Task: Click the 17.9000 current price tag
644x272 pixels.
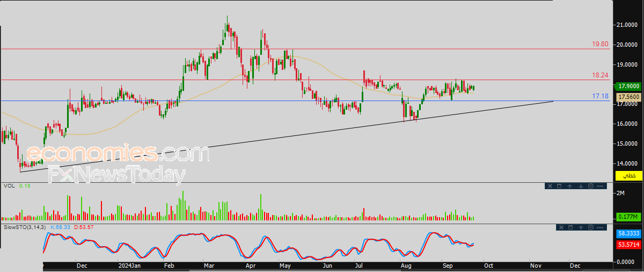Action: click(628, 86)
